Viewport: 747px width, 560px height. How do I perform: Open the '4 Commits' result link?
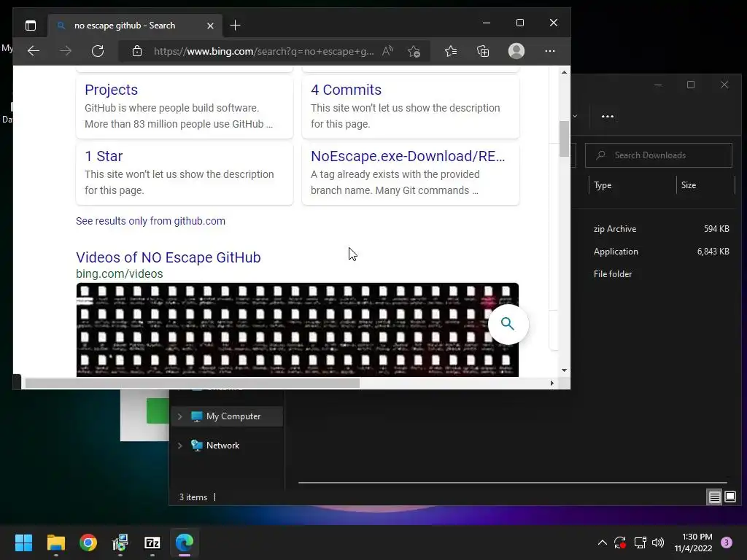click(x=346, y=90)
